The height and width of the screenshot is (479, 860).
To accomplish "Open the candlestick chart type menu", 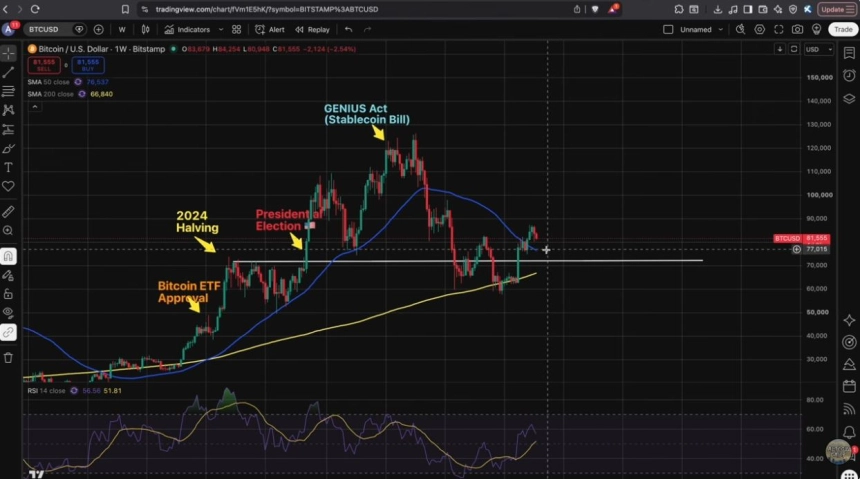I will pyautogui.click(x=146, y=30).
